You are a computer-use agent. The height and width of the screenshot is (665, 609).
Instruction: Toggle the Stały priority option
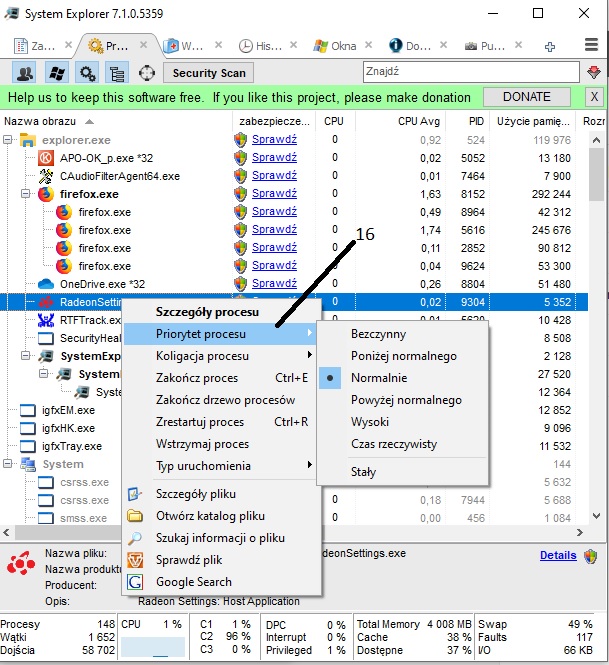[x=363, y=472]
